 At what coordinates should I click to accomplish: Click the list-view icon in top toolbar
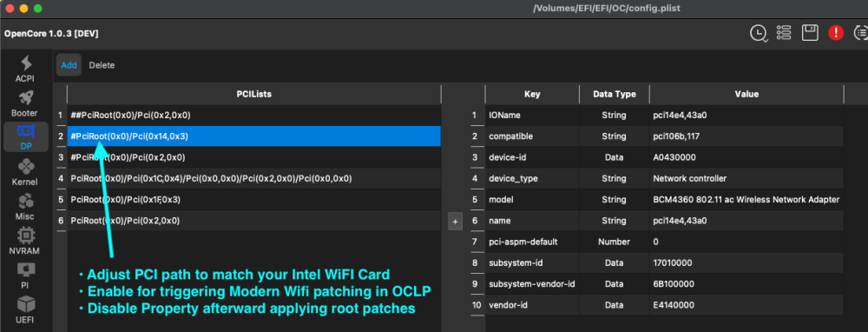click(x=784, y=33)
